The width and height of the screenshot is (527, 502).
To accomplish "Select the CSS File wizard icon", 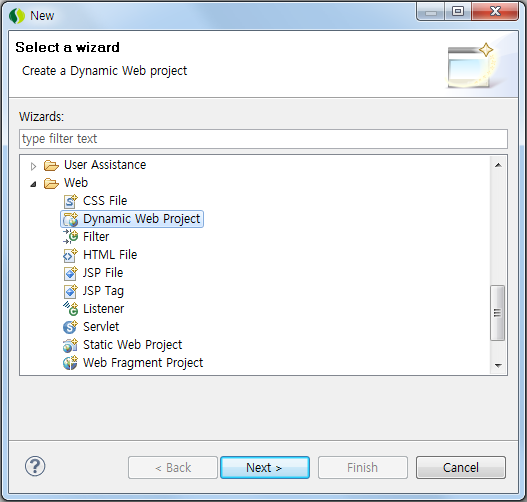I will tap(70, 201).
